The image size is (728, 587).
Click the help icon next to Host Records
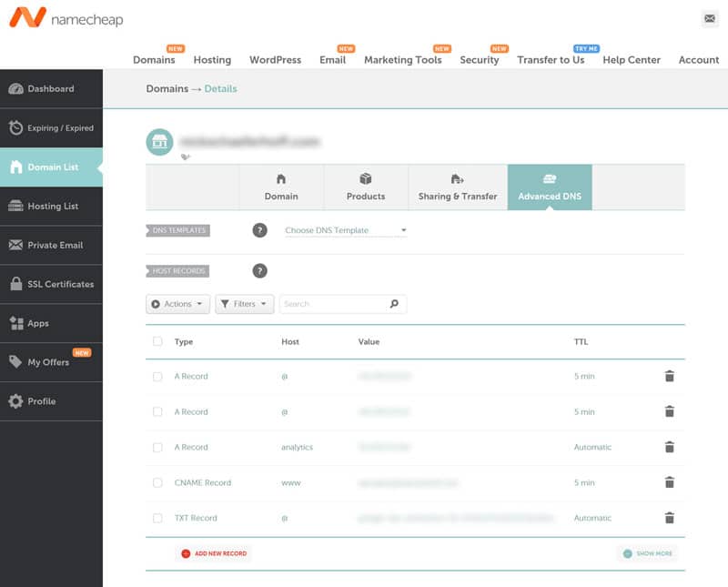point(260,270)
